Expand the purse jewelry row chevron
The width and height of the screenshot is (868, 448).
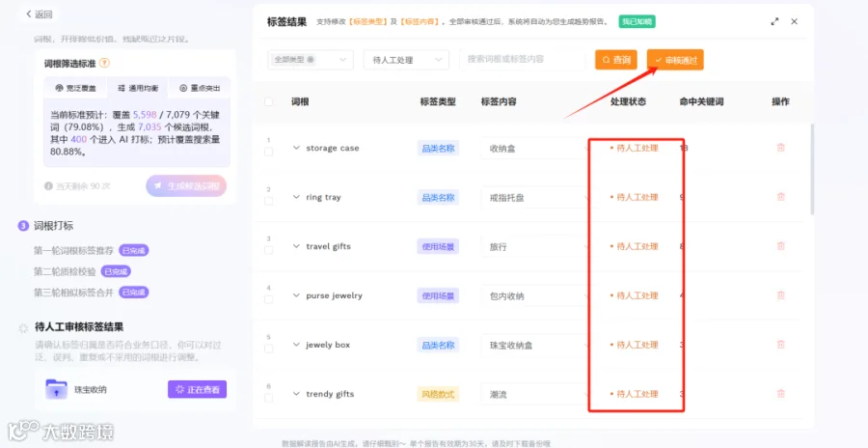[x=296, y=295]
